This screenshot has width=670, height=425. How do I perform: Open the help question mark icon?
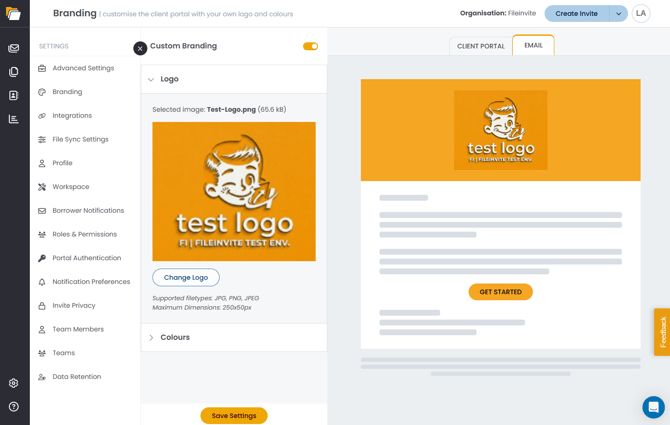pyautogui.click(x=14, y=407)
